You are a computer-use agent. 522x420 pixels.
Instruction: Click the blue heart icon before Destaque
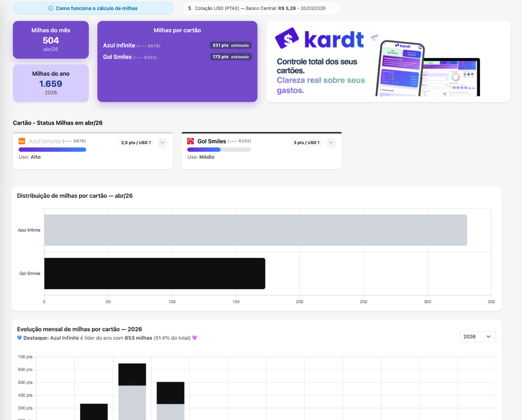point(20,338)
